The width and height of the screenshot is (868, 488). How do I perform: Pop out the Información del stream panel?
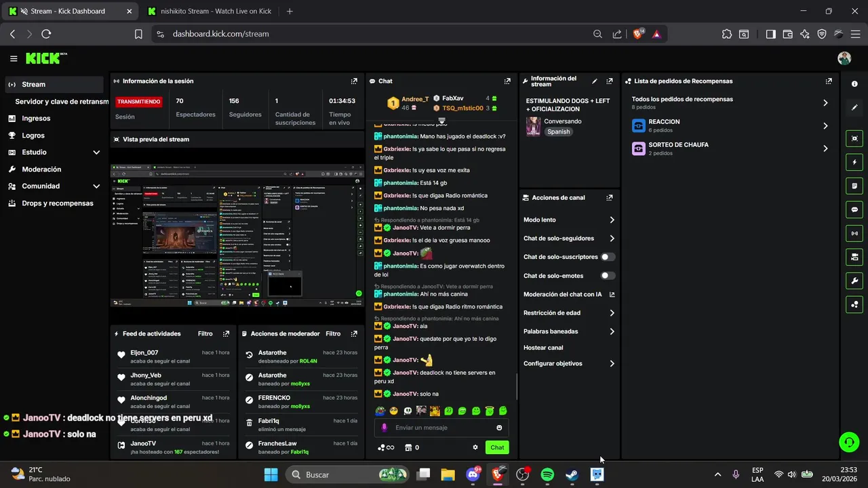610,81
